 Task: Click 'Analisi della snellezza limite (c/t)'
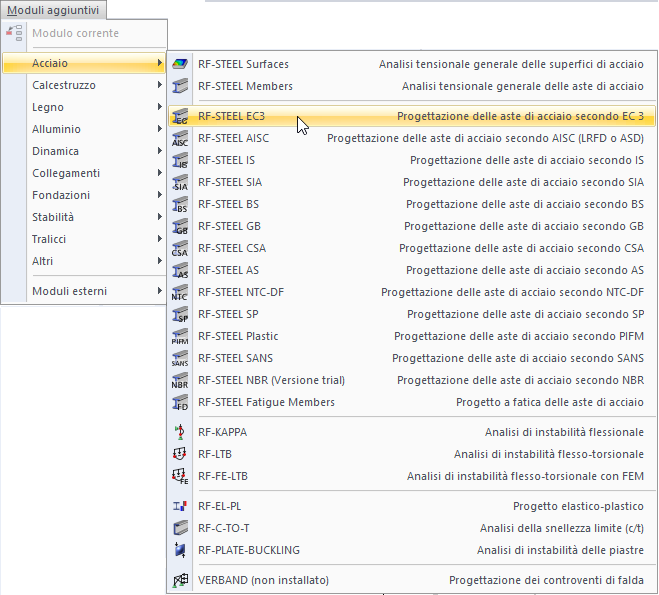pos(562,528)
